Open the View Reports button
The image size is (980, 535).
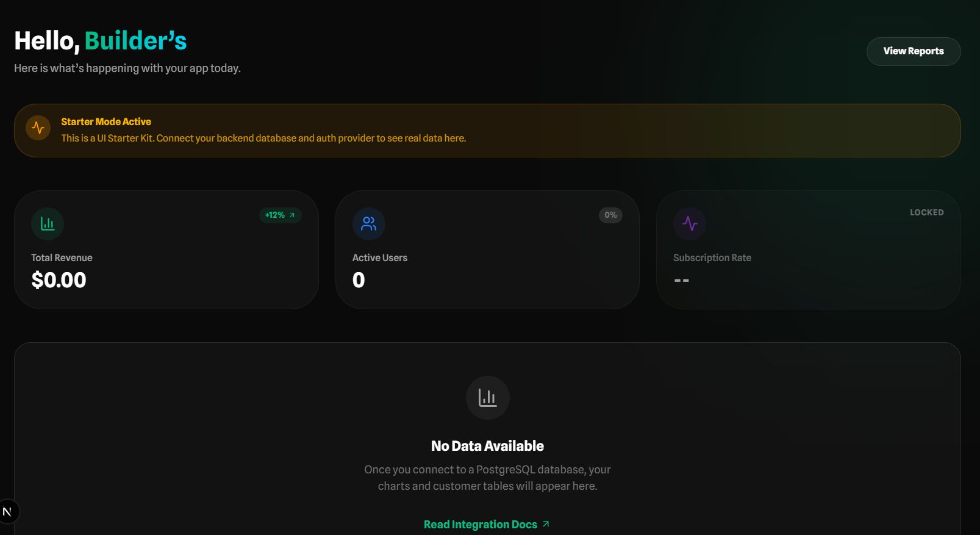pyautogui.click(x=913, y=51)
